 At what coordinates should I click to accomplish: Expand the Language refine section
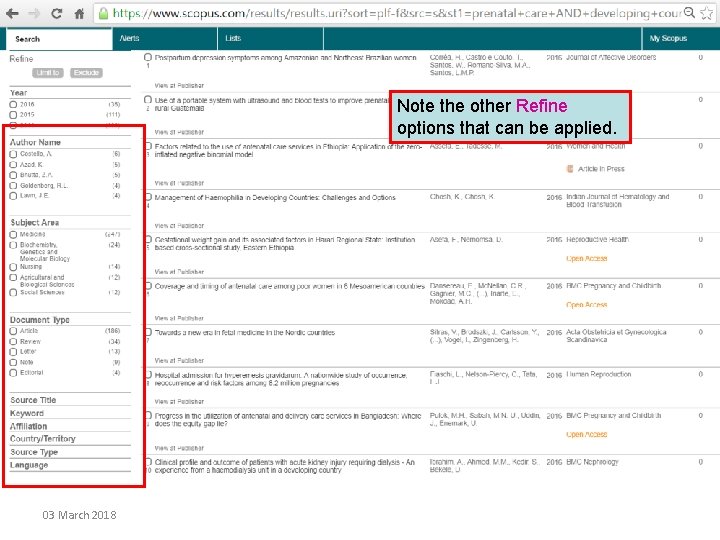pyautogui.click(x=29, y=465)
